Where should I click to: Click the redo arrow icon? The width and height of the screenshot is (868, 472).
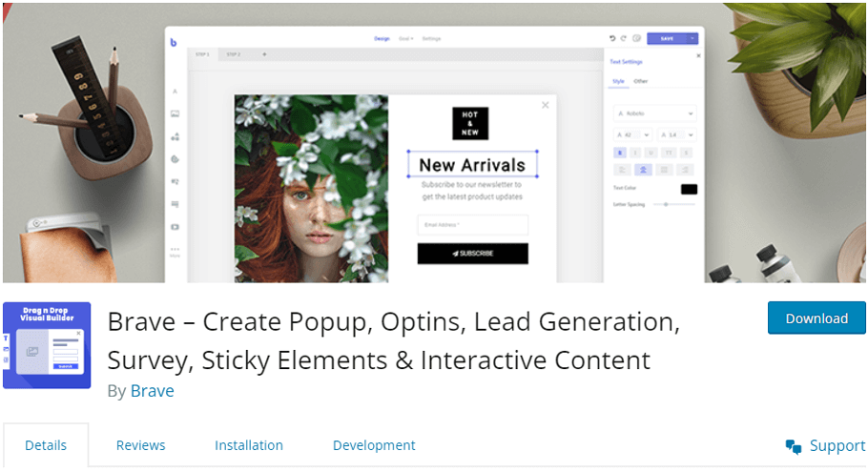point(624,39)
